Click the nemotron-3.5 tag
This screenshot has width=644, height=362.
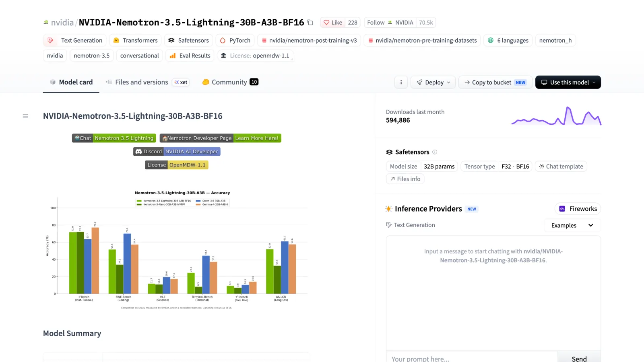point(92,56)
